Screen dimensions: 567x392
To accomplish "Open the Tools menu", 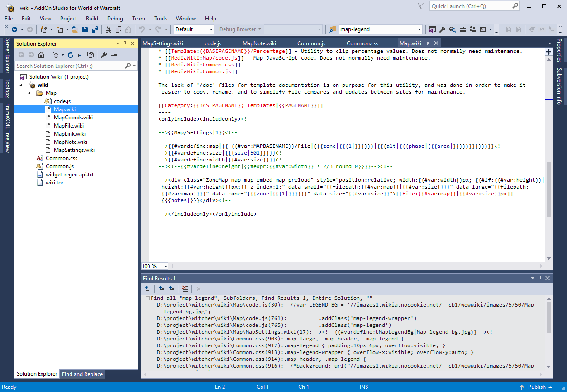I will [x=161, y=19].
